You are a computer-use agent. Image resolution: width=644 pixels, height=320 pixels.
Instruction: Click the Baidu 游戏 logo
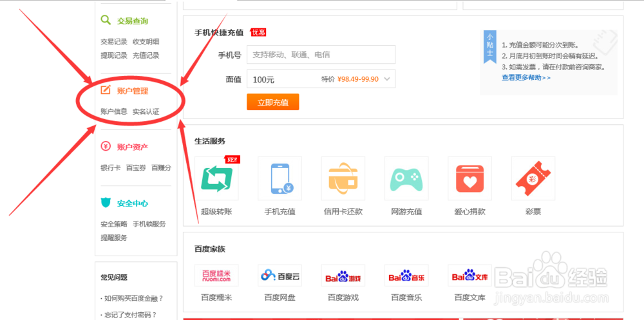(343, 275)
